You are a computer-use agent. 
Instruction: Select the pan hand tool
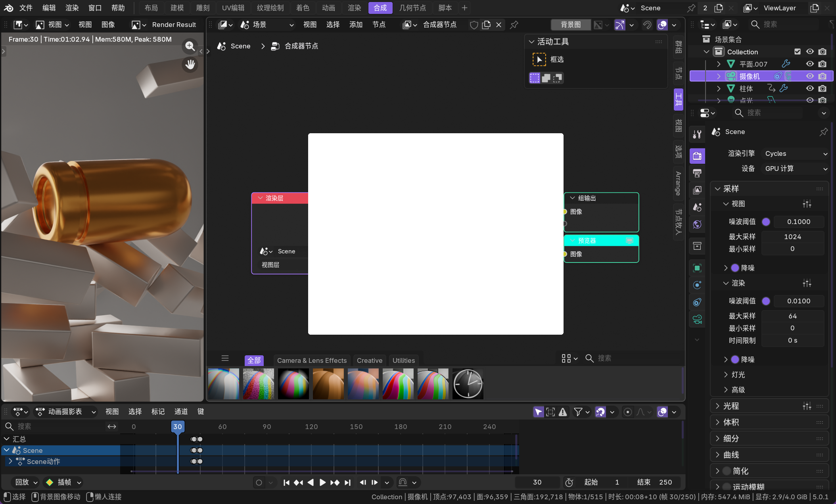[190, 64]
